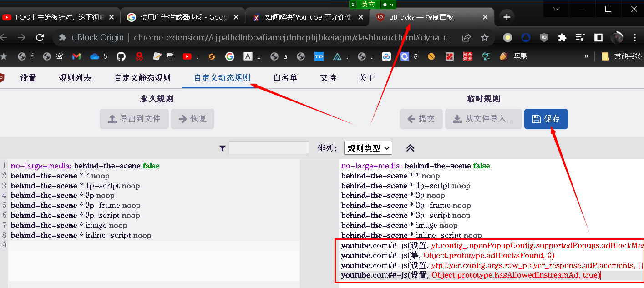Click the 从文件导入 button
This screenshot has height=288, width=644.
click(483, 119)
